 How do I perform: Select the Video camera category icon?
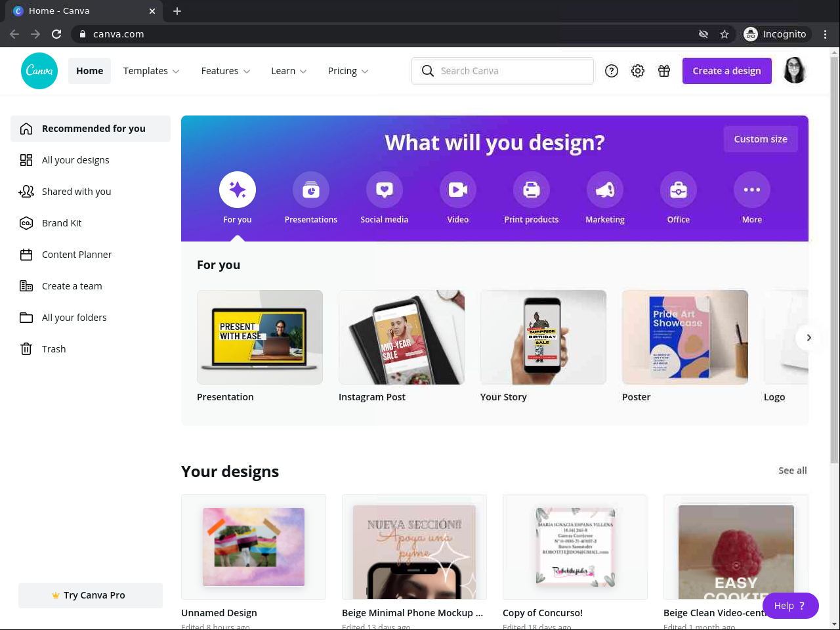pyautogui.click(x=458, y=190)
